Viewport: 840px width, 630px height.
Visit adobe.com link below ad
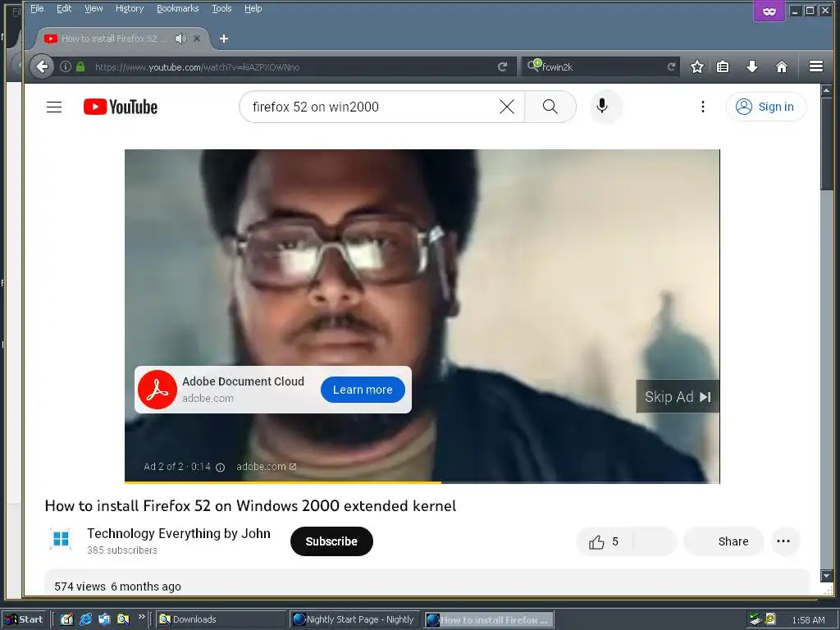coord(267,467)
